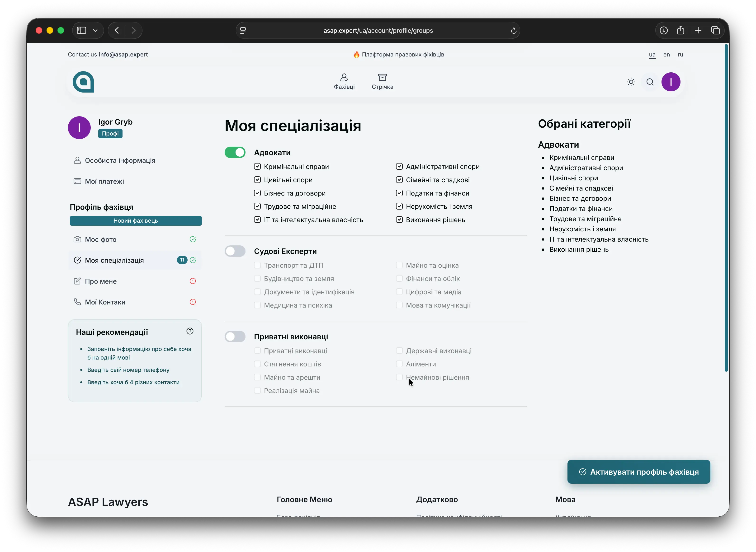The width and height of the screenshot is (756, 552).
Task: Open Safari tab overview icon
Action: coord(715,30)
